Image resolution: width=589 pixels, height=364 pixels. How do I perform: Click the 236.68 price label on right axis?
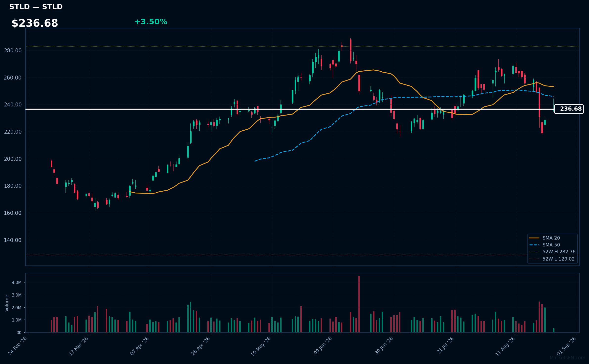pos(569,109)
